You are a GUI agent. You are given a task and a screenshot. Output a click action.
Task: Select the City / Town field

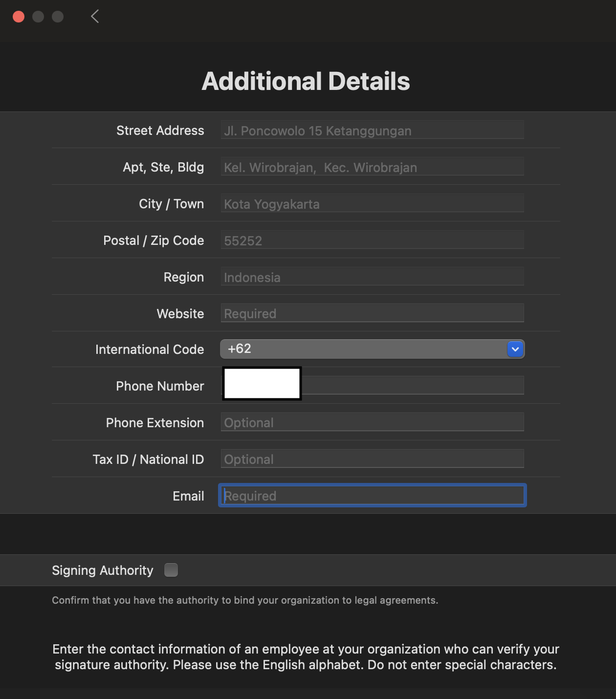372,203
